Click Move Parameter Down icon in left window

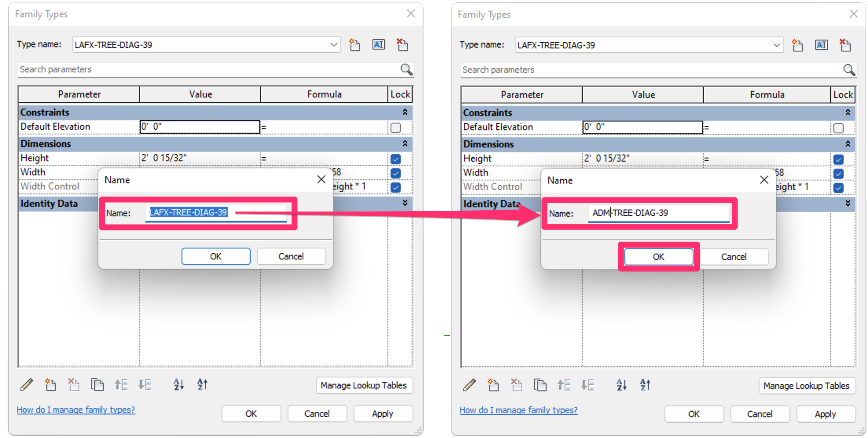pos(145,385)
